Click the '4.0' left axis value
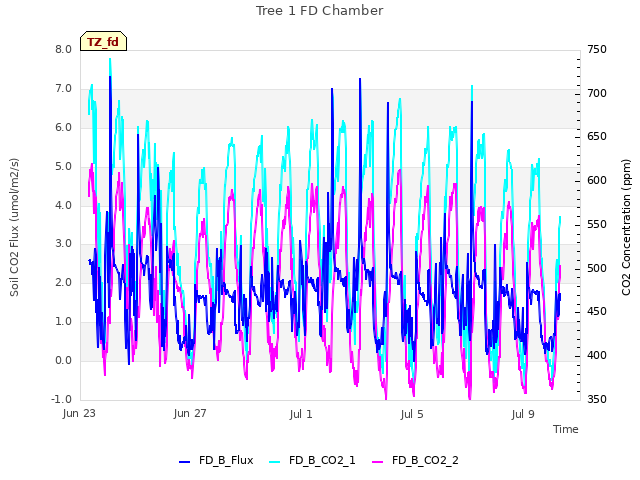 (63, 205)
